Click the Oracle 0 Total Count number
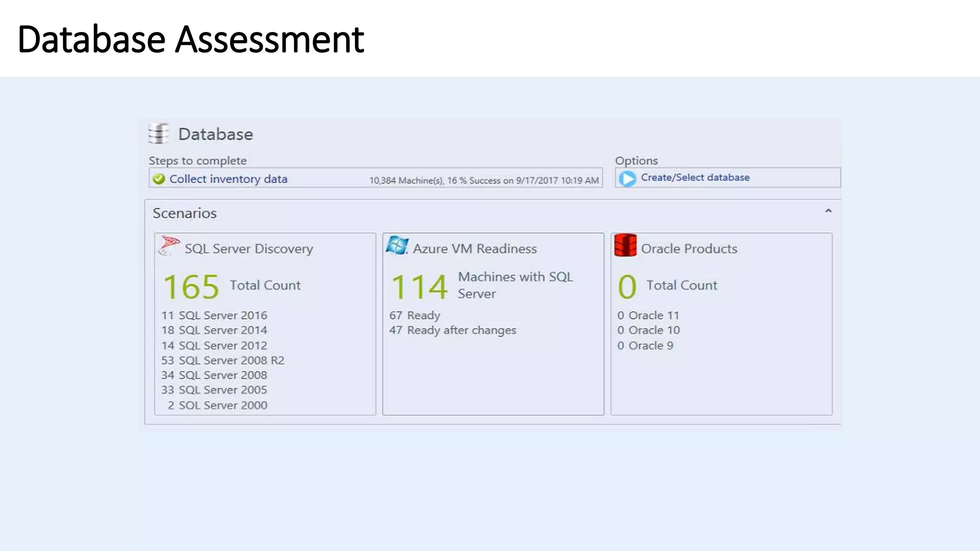980x551 pixels. (x=627, y=287)
